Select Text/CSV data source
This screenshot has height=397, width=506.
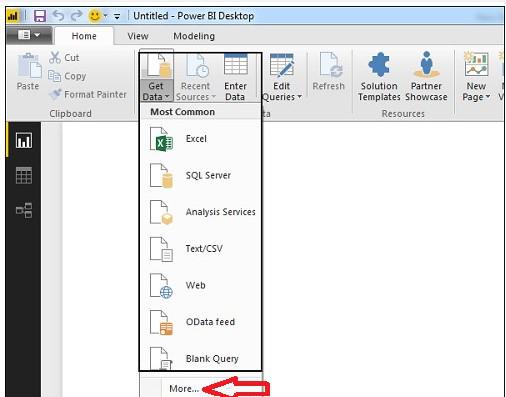tap(200, 249)
